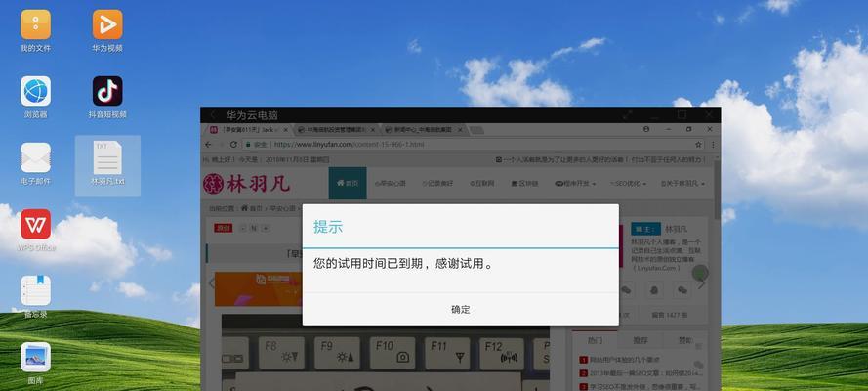The image size is (868, 391).
Task: Close the 新闻中心 tab
Action: pyautogui.click(x=461, y=130)
